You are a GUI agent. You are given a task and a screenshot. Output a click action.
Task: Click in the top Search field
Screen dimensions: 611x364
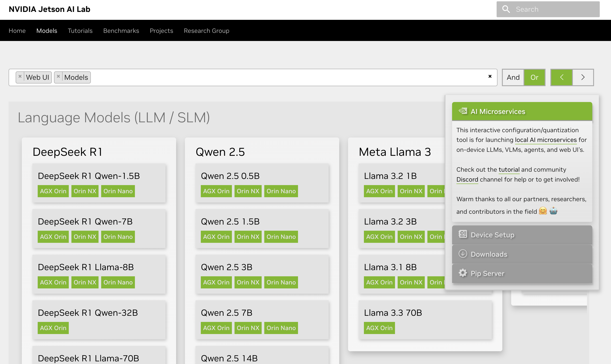[548, 9]
